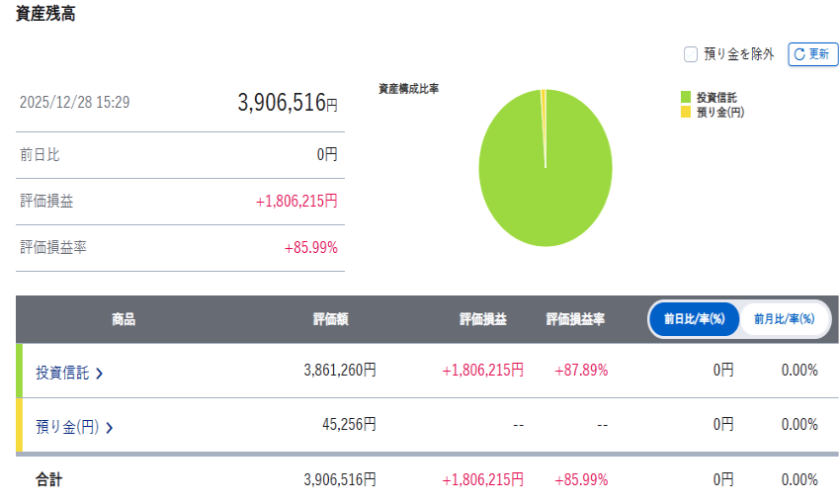This screenshot has height=504, width=839.
Task: Click the 評価損益率 column header
Action: click(575, 319)
